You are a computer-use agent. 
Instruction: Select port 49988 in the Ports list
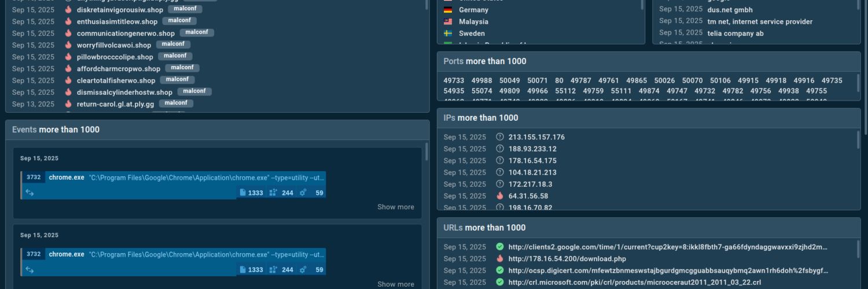pyautogui.click(x=481, y=80)
